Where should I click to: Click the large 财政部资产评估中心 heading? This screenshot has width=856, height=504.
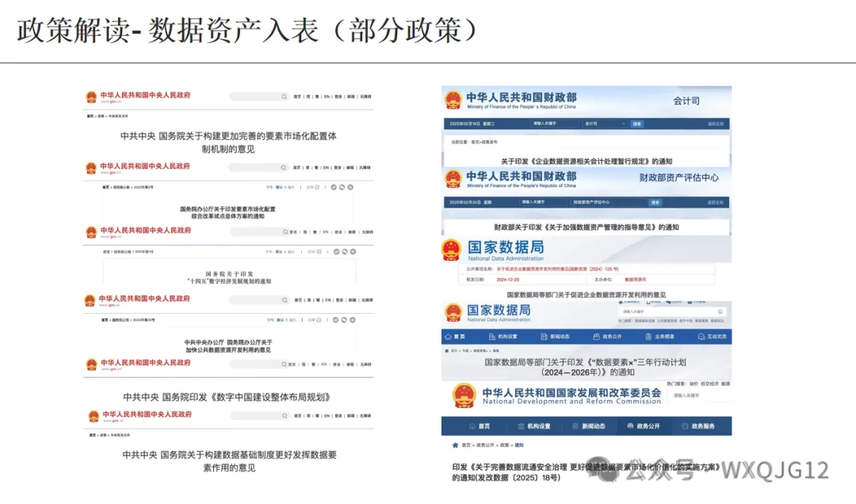coord(678,178)
